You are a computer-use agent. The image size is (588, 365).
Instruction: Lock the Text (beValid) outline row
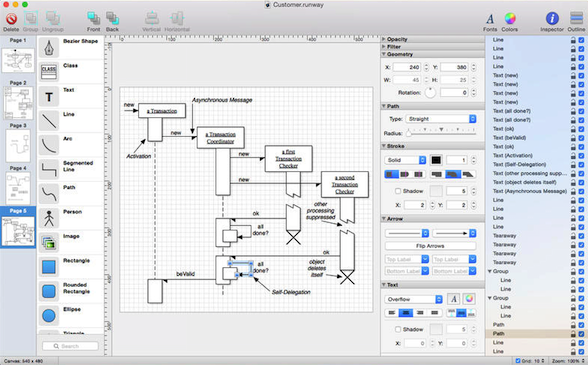coord(573,138)
